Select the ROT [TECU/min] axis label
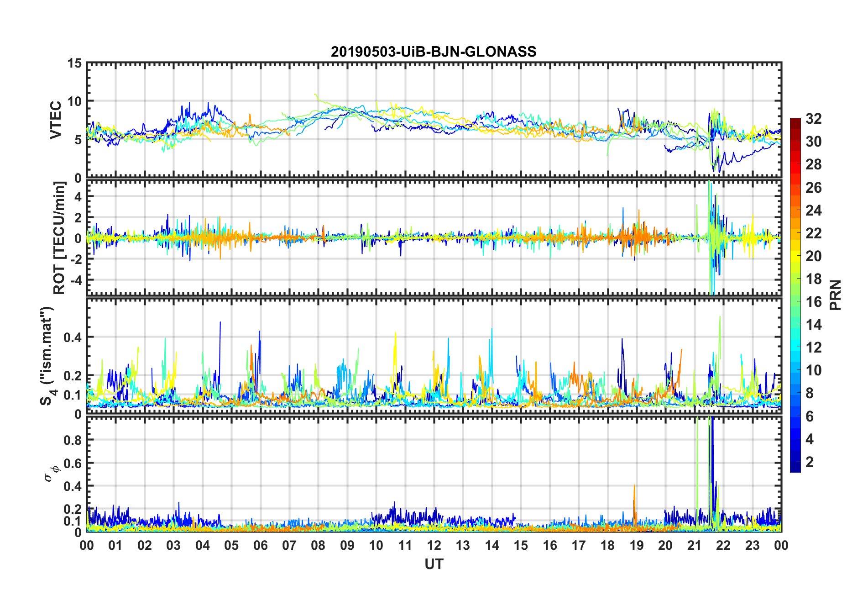This screenshot has height=590, width=868. [x=59, y=238]
